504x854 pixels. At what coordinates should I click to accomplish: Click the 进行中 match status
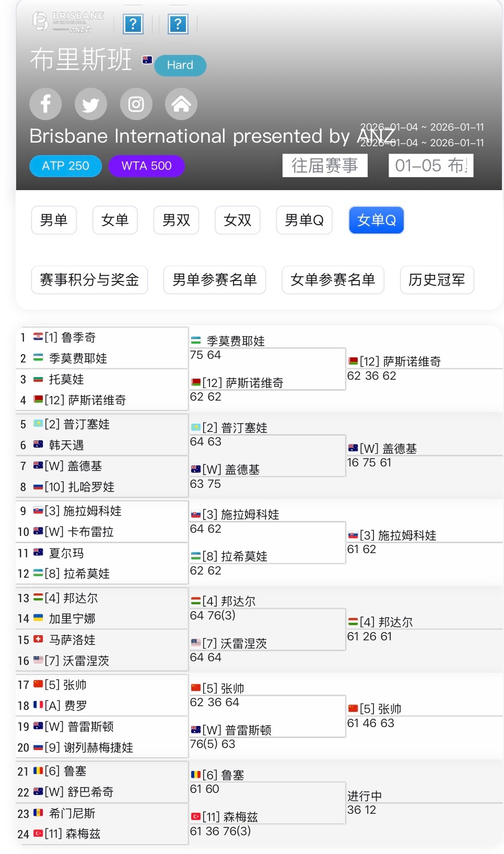coord(365,796)
